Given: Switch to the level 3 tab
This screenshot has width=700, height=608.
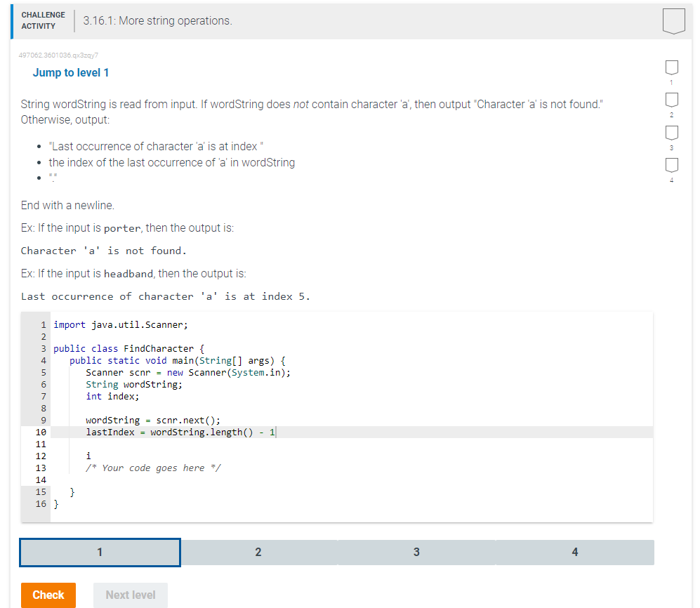Looking at the screenshot, I should [416, 553].
